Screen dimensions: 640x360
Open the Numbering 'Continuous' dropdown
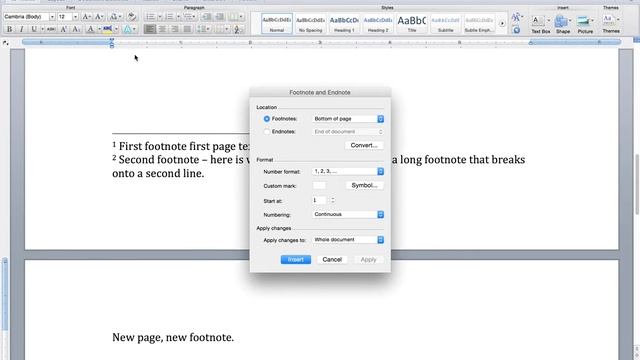coord(348,214)
